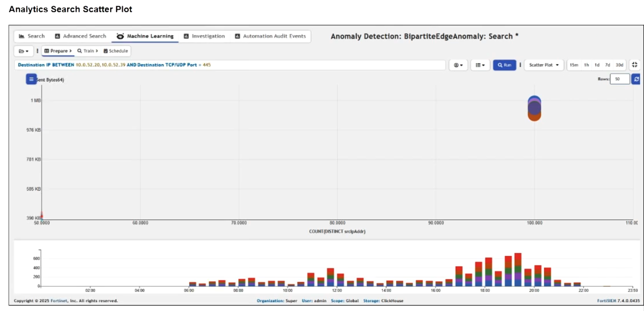Open the Search tab
Viewport: 644px width, 311px height.
coord(32,36)
